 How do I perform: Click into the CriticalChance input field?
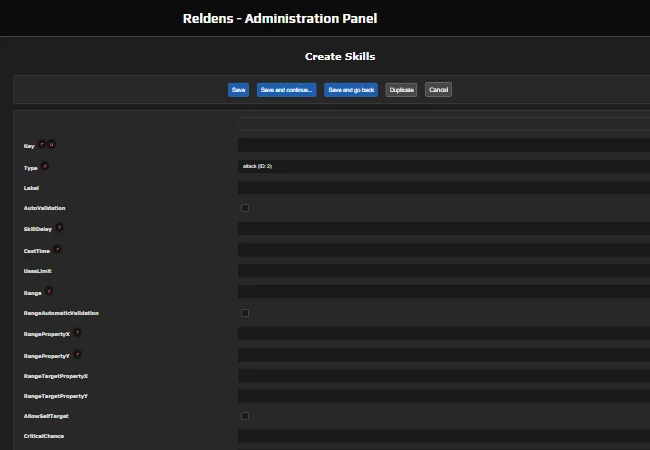click(444, 436)
